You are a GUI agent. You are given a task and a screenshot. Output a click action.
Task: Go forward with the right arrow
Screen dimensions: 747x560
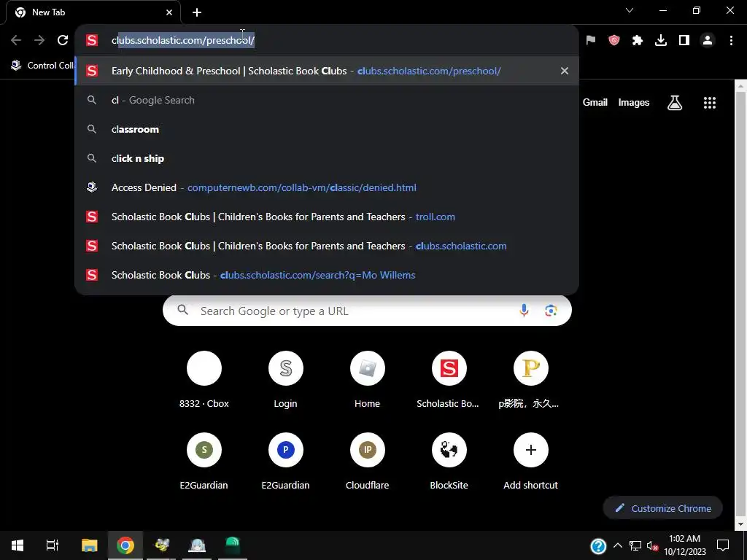pos(39,41)
